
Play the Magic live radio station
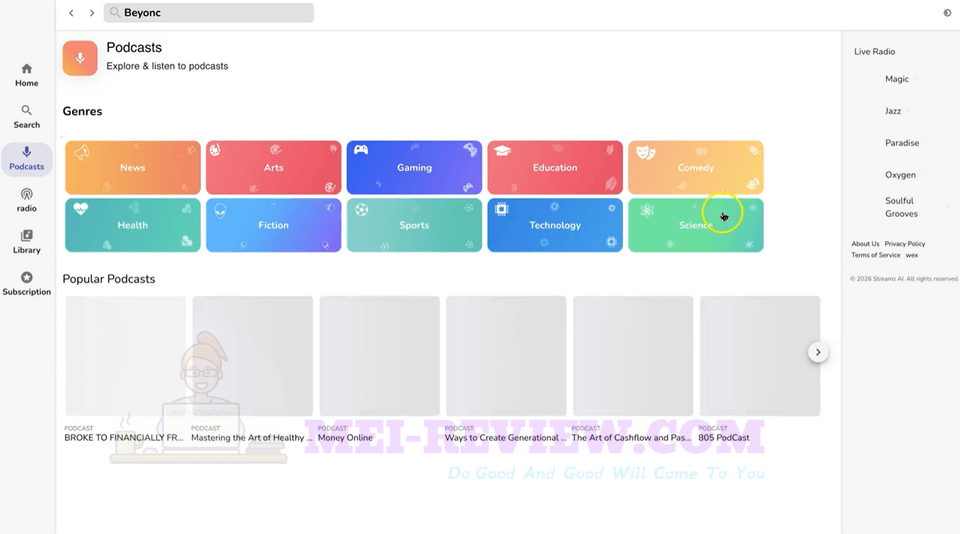pyautogui.click(x=897, y=79)
